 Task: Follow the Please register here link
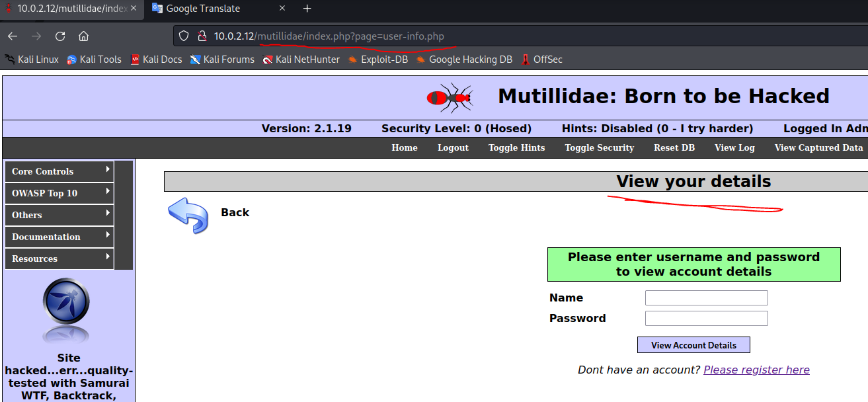click(756, 370)
